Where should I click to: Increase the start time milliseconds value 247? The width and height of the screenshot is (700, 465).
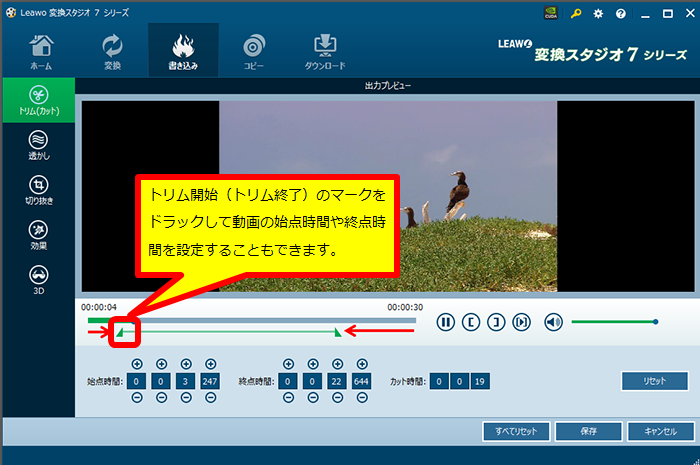(210, 364)
